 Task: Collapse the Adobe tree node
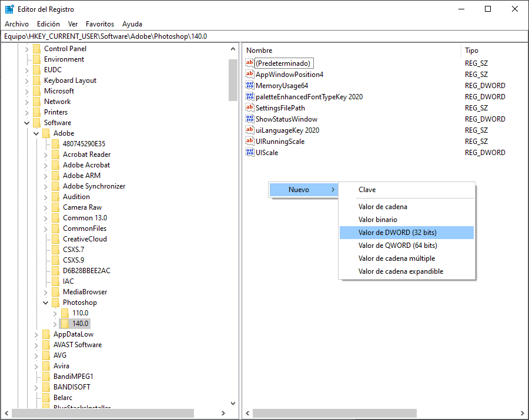tap(36, 133)
